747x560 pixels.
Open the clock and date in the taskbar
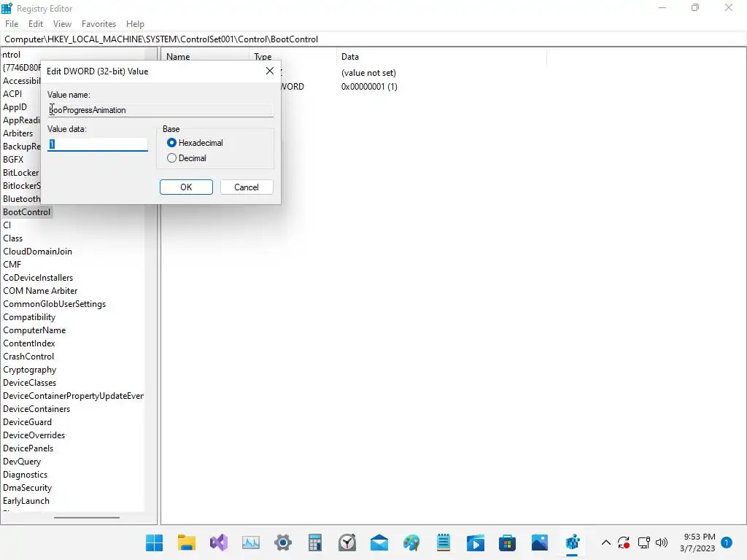point(697,542)
